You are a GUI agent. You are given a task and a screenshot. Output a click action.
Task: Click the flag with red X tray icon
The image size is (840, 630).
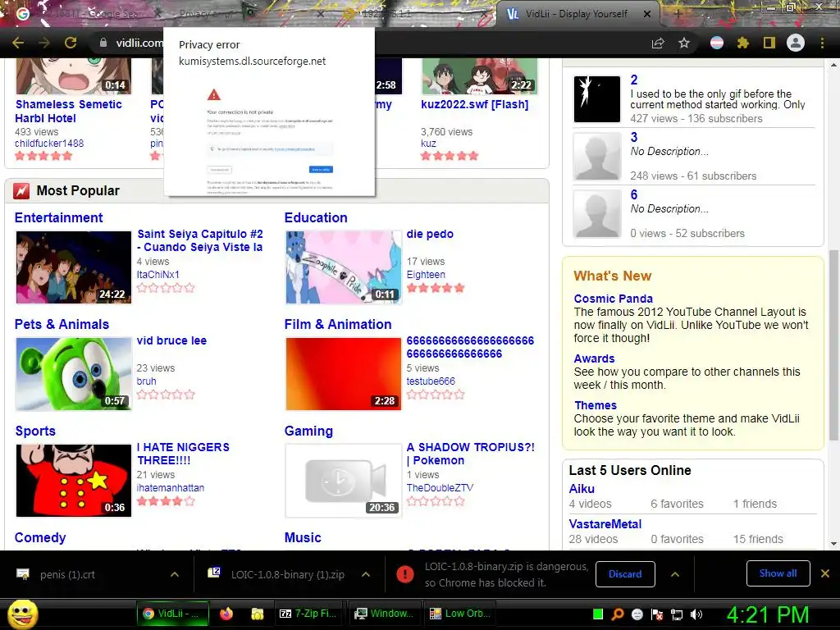click(657, 614)
